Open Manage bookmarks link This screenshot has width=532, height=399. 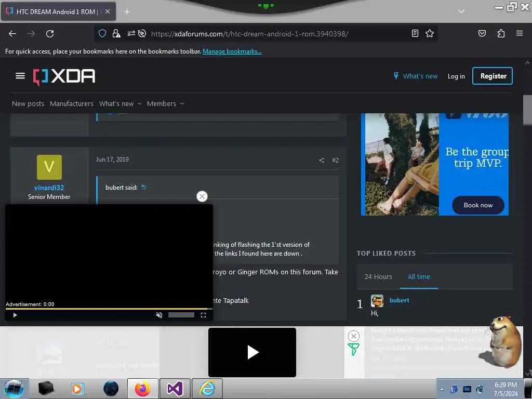click(x=232, y=51)
